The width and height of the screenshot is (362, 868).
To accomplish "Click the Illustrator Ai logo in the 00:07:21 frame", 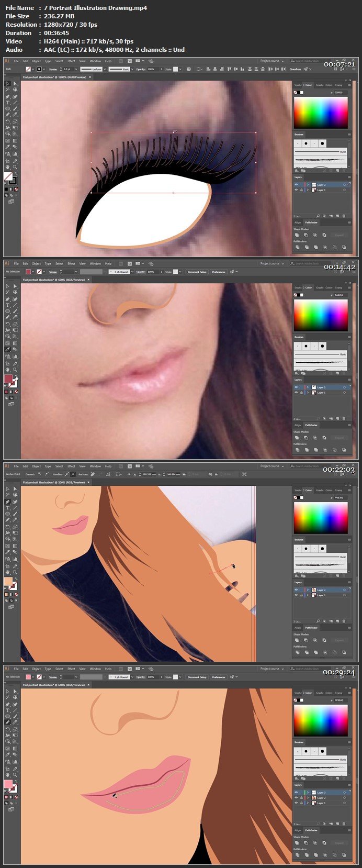I will (7, 61).
